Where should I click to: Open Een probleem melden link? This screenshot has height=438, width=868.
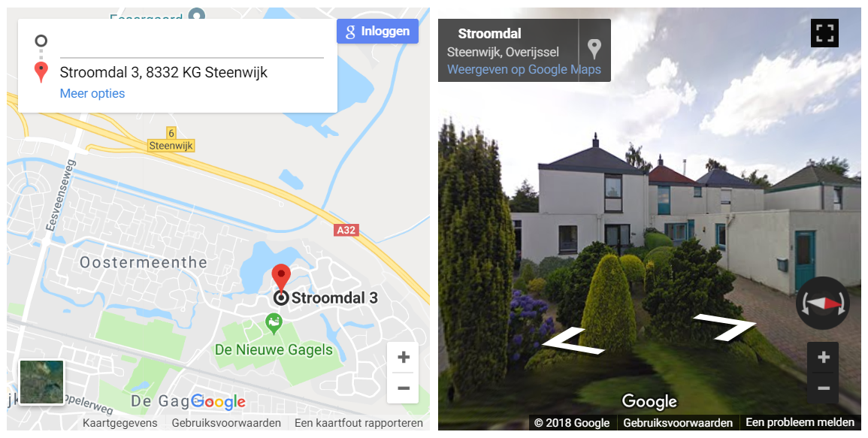click(800, 422)
